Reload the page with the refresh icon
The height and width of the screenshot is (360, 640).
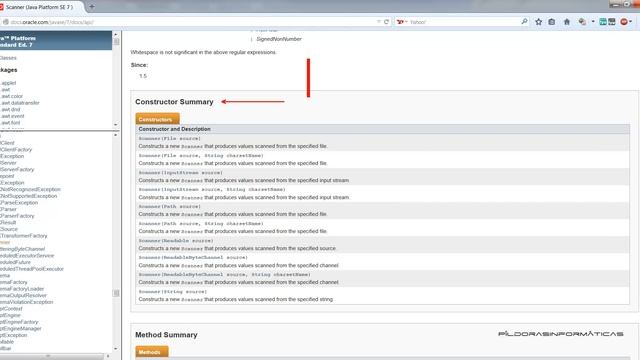(386, 22)
